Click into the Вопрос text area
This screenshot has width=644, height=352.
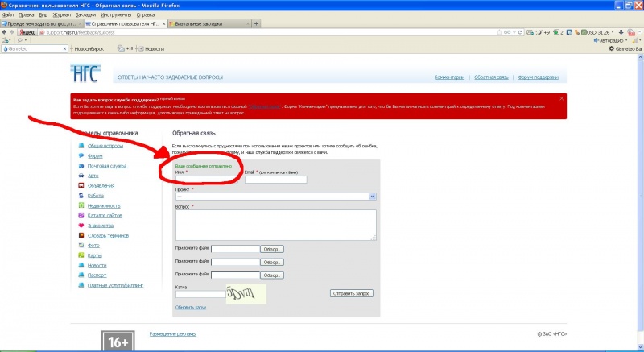[x=275, y=225]
